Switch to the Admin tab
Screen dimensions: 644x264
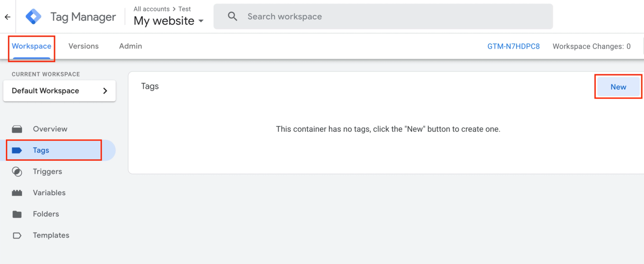(131, 46)
